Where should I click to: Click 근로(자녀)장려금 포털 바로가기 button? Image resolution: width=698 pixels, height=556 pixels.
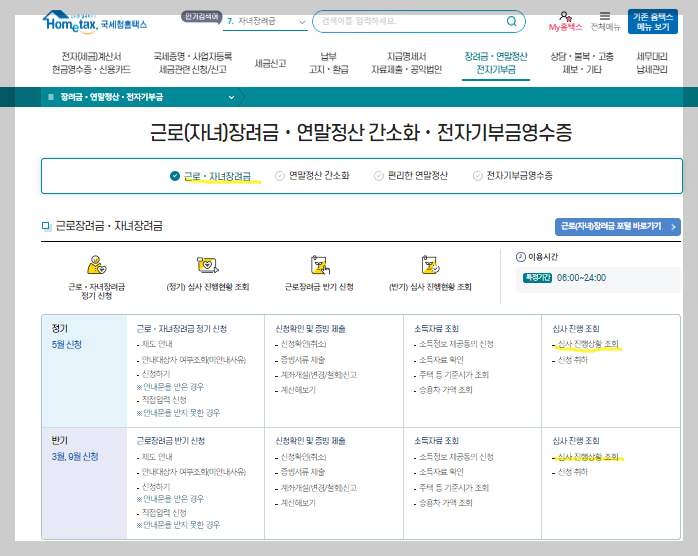(617, 227)
